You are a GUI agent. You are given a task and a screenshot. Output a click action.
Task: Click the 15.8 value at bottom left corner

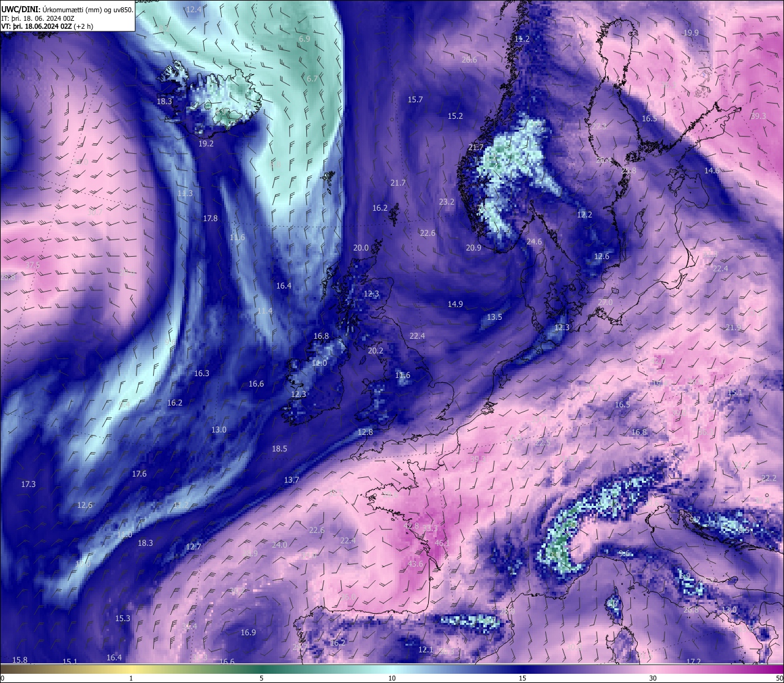coord(20,660)
